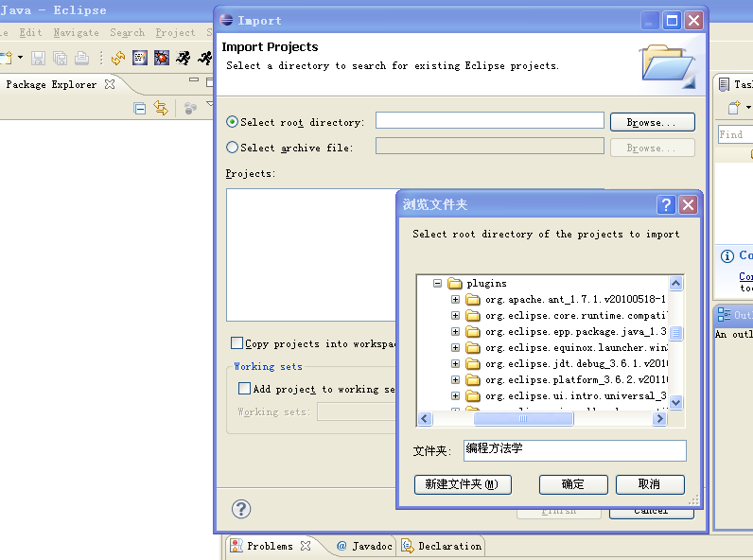
Task: Click 新建文件夹 (M) button
Action: point(463,484)
